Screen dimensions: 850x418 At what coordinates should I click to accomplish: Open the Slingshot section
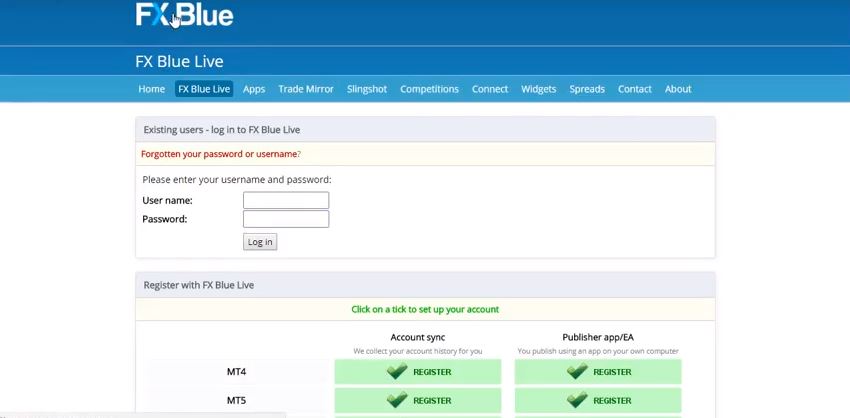pos(367,89)
